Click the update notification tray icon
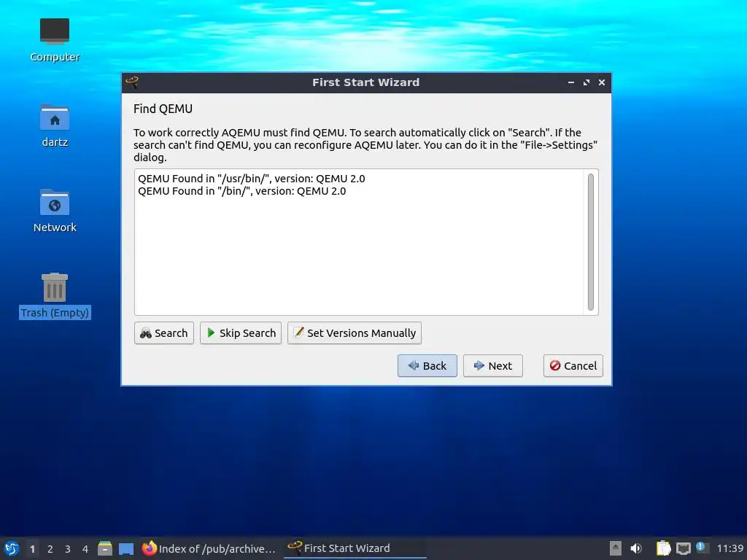Image resolution: width=747 pixels, height=560 pixels. click(701, 547)
